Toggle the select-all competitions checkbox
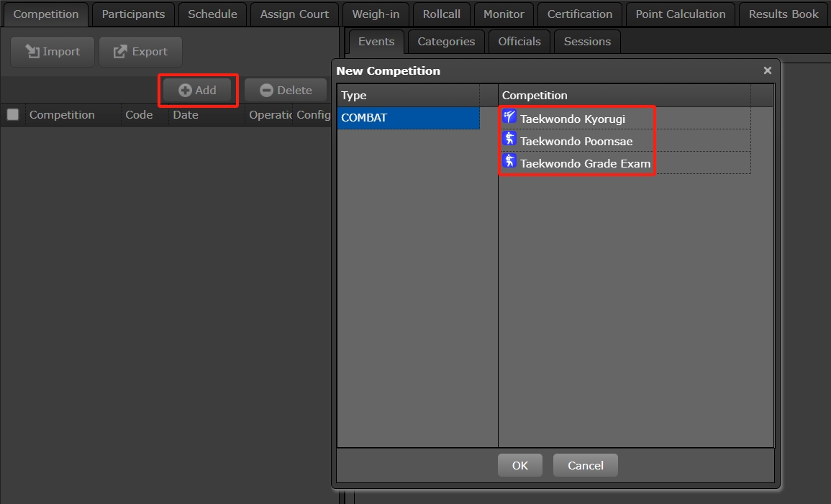The height and width of the screenshot is (504, 831). tap(13, 115)
